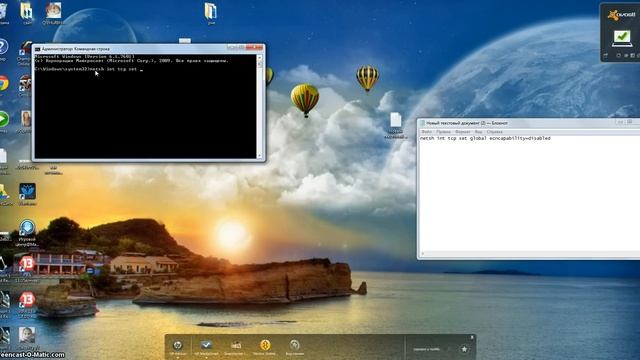The image size is (640, 360).
Task: Select the Recycle Bin desktop icon
Action: coord(3,11)
